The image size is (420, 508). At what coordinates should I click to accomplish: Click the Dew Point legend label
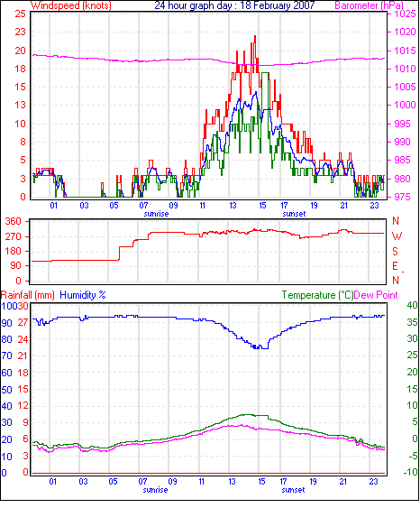pyautogui.click(x=376, y=295)
